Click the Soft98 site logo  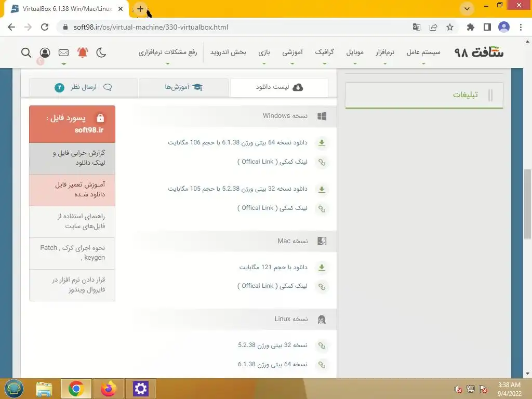pos(478,52)
